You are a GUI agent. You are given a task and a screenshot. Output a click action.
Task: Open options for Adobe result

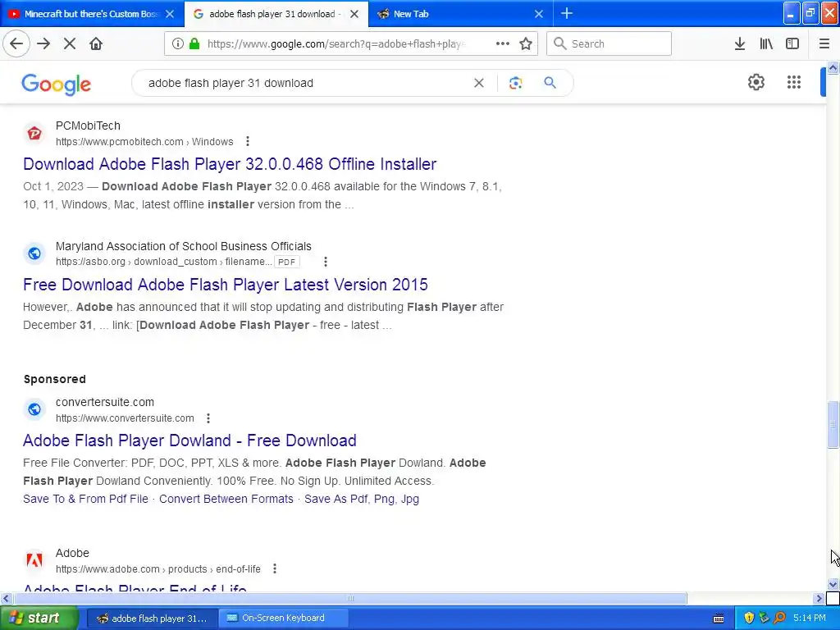pyautogui.click(x=275, y=569)
